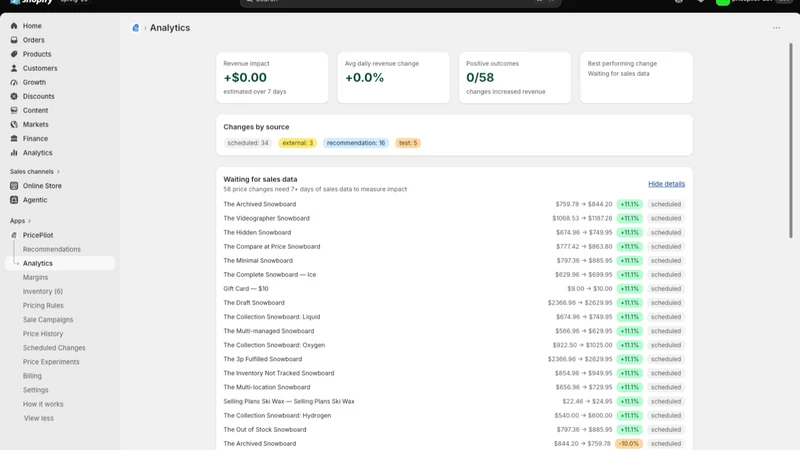Open Scheduled Changes

[54, 347]
